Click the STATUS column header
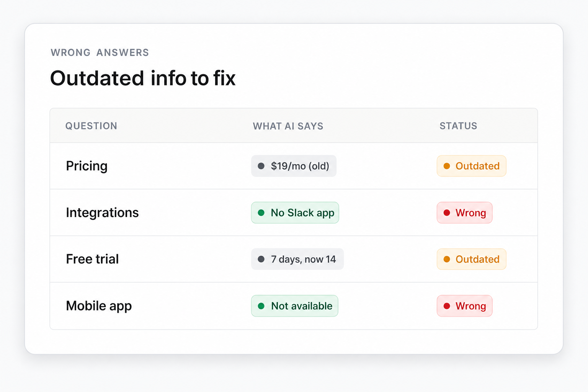The image size is (588, 392). (458, 126)
